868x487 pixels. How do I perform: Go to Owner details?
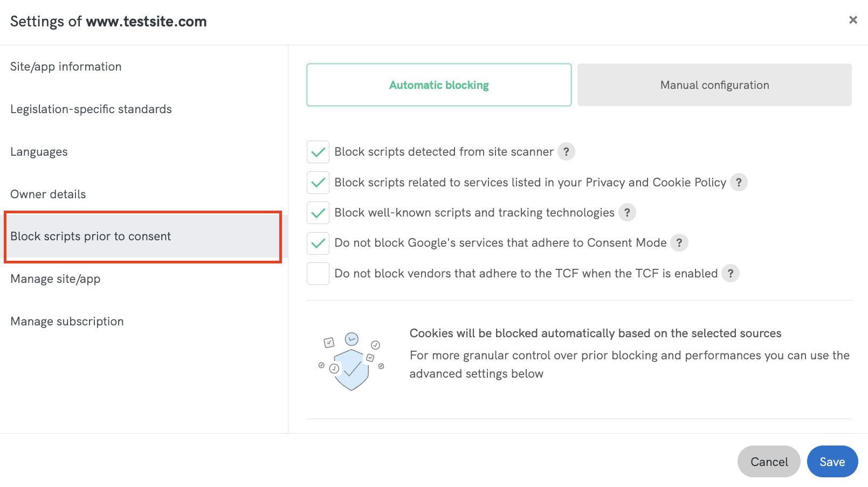point(47,194)
